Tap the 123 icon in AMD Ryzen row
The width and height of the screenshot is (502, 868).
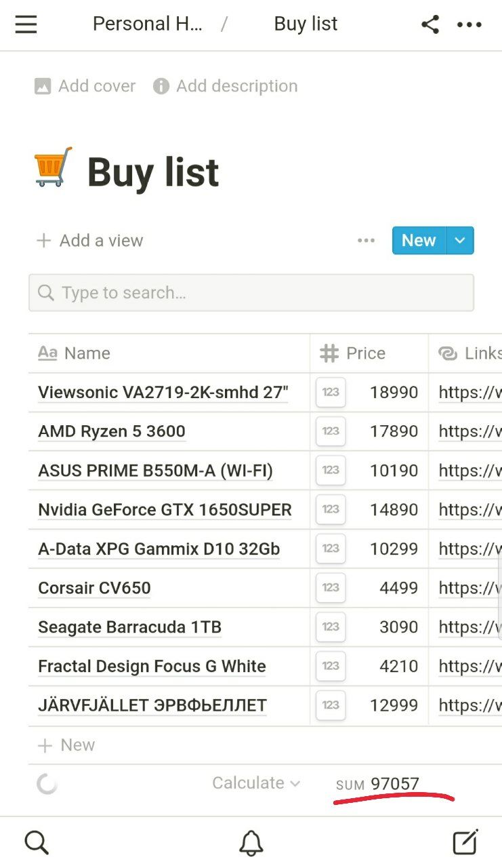tap(331, 431)
